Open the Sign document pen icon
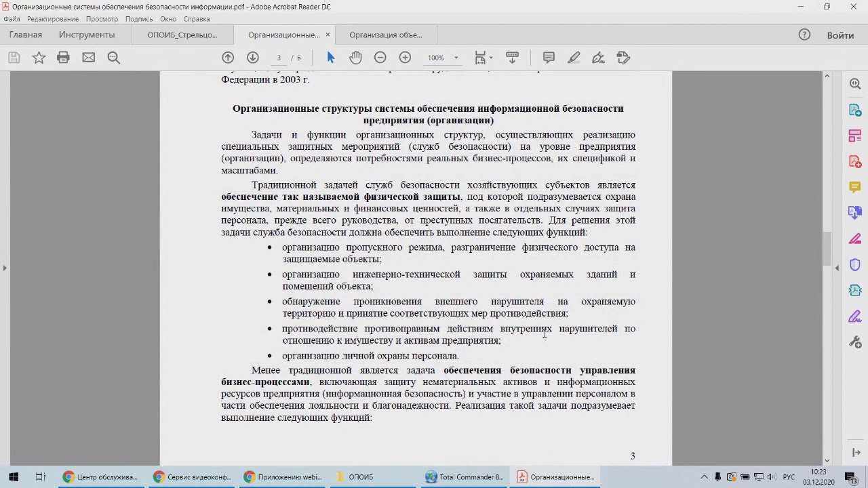The width and height of the screenshot is (868, 488). [599, 58]
